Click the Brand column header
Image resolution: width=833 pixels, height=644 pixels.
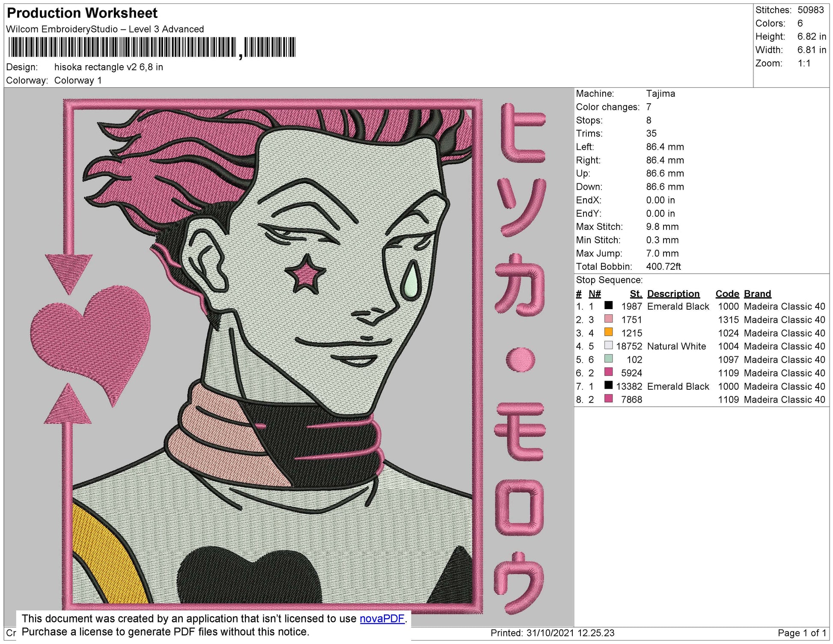click(757, 294)
